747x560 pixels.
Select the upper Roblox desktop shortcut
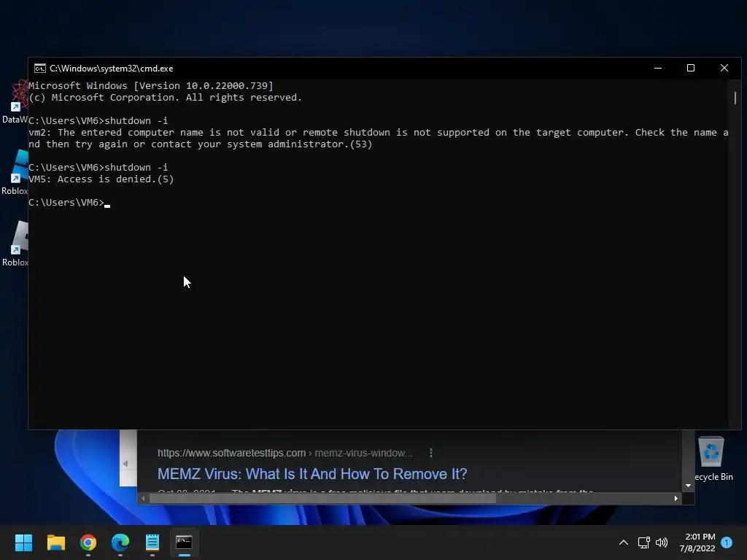(15, 172)
